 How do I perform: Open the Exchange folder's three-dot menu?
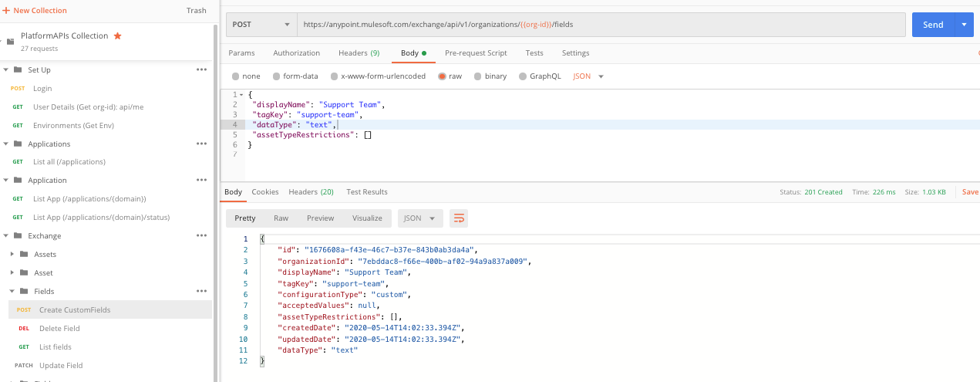coord(201,235)
